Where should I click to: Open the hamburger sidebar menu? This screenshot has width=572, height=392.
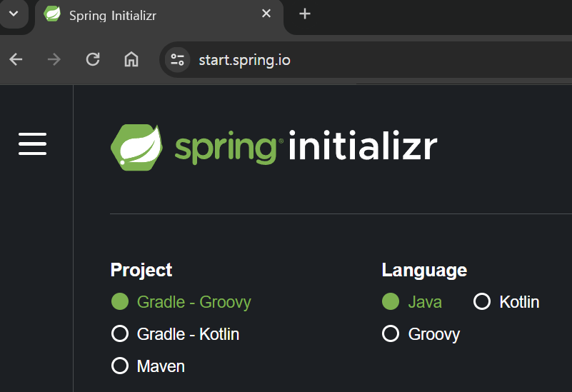(x=32, y=144)
